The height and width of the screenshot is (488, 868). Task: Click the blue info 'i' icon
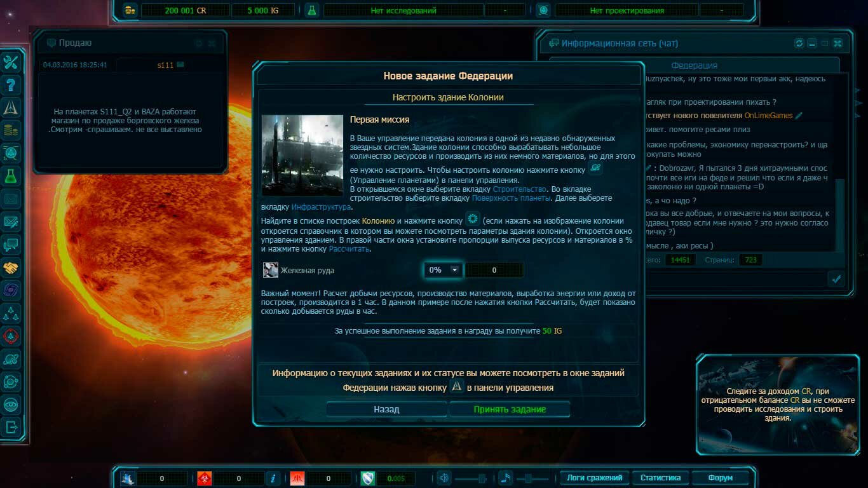pyautogui.click(x=273, y=478)
